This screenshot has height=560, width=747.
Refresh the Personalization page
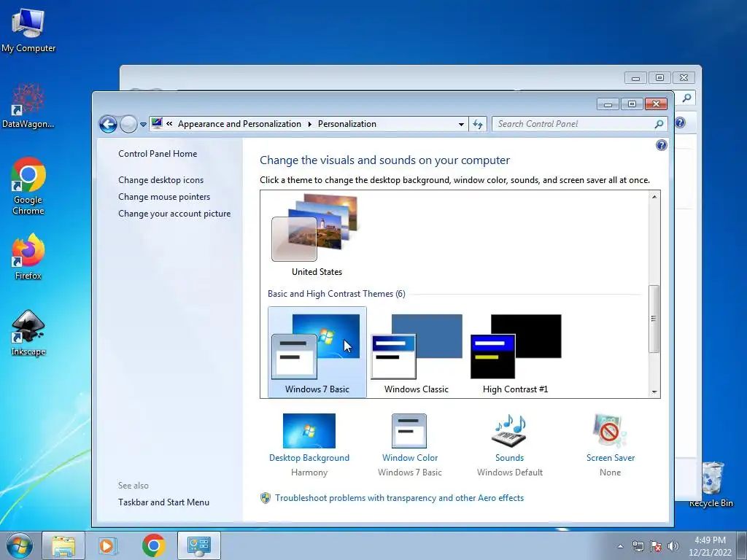tap(478, 124)
